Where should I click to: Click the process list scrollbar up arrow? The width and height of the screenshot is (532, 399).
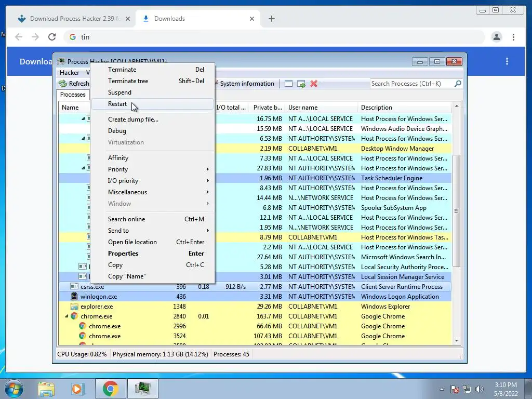click(x=457, y=106)
